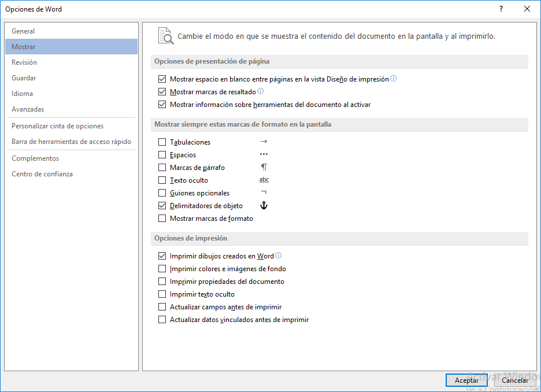Open Centro de confianza settings
This screenshot has height=392, width=541.
(x=42, y=174)
